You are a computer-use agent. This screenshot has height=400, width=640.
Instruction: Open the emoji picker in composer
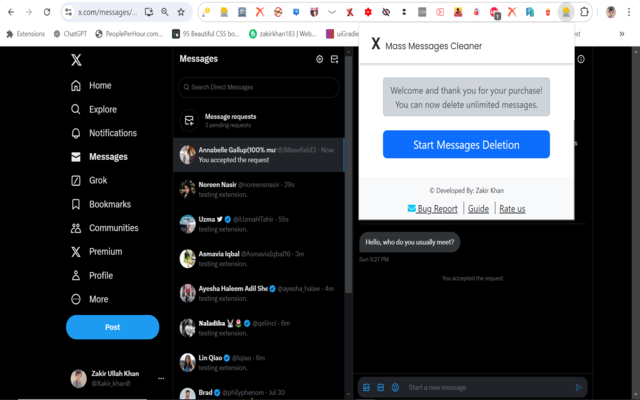pos(395,387)
